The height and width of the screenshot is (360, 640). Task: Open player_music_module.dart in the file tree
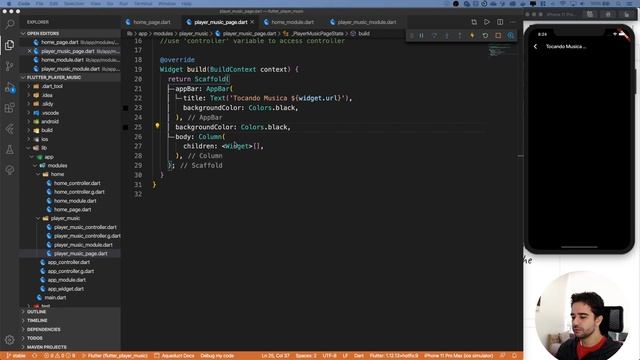click(x=83, y=245)
